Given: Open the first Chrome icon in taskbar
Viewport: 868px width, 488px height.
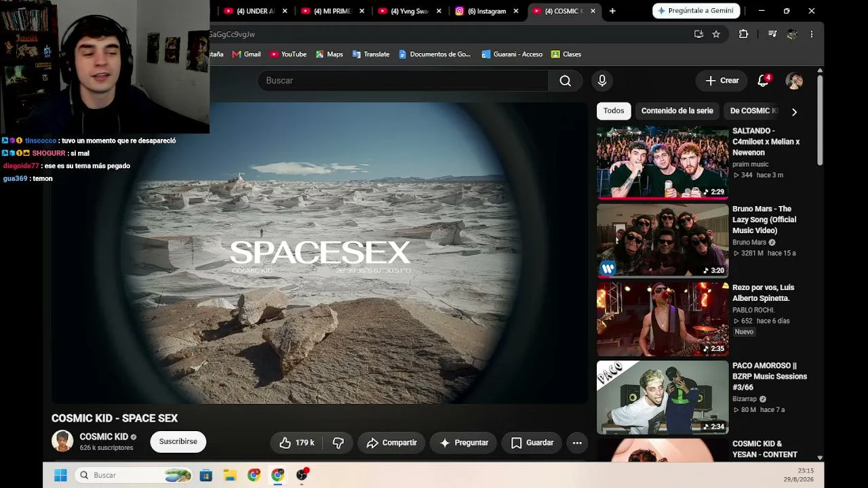Looking at the screenshot, I should tap(254, 475).
